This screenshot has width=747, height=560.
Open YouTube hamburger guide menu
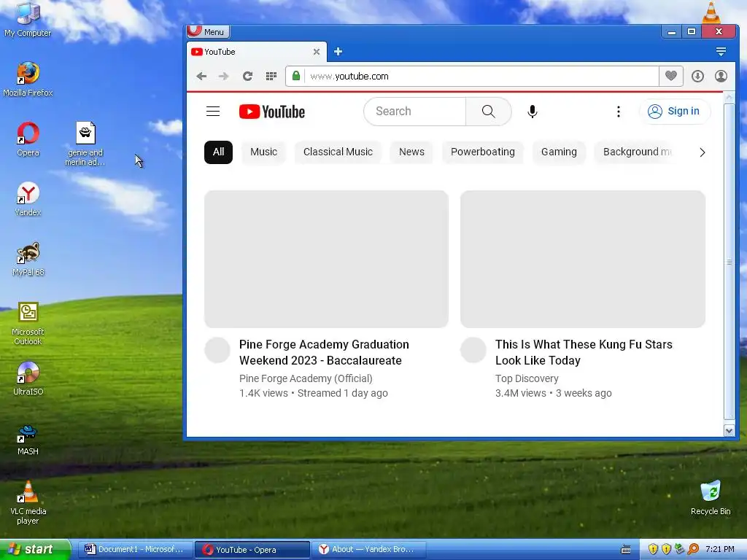(x=213, y=112)
